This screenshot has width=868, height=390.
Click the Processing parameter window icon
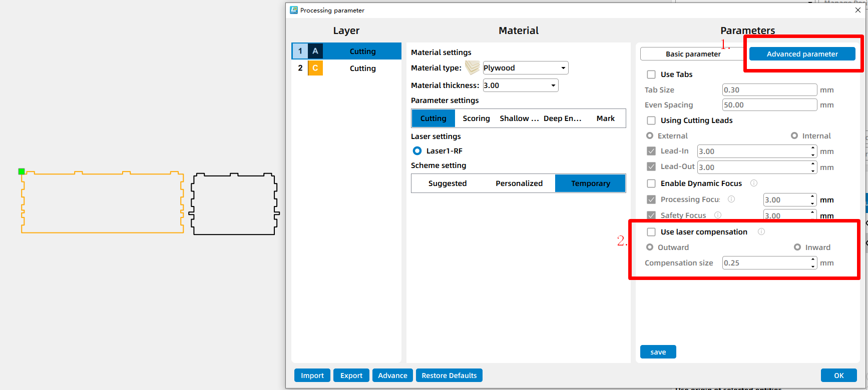[x=294, y=10]
